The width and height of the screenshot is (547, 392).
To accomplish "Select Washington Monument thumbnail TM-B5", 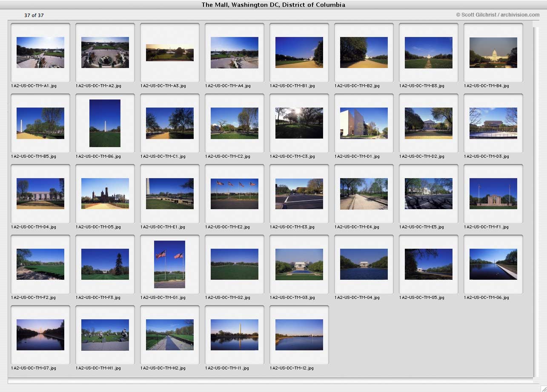I will click(x=40, y=123).
